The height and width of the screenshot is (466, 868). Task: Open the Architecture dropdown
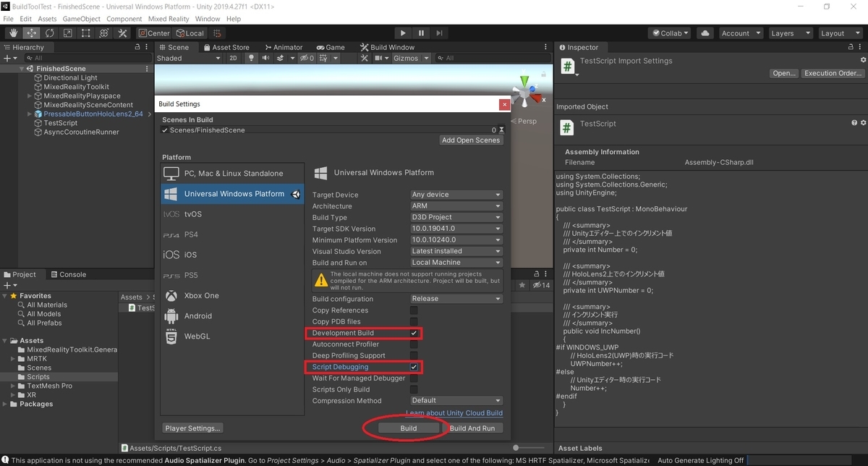[456, 206]
